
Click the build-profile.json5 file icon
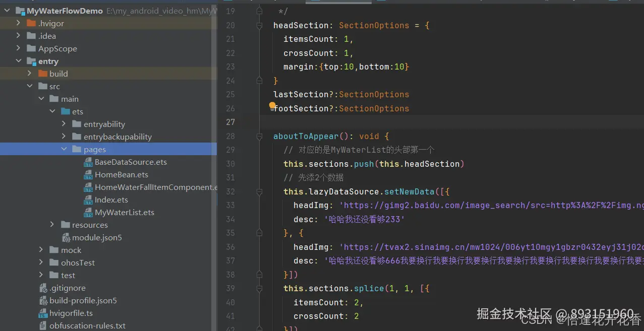[x=43, y=301]
